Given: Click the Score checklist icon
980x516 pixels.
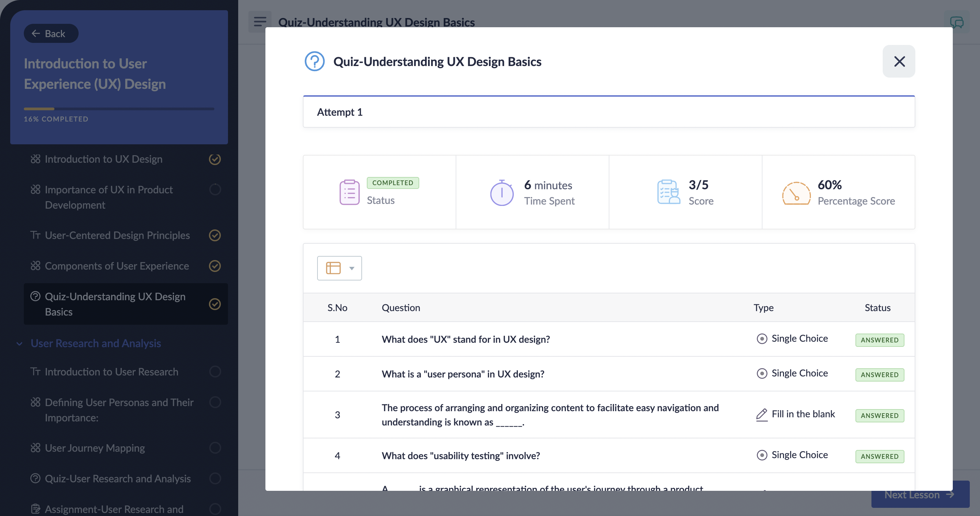Looking at the screenshot, I should point(668,192).
